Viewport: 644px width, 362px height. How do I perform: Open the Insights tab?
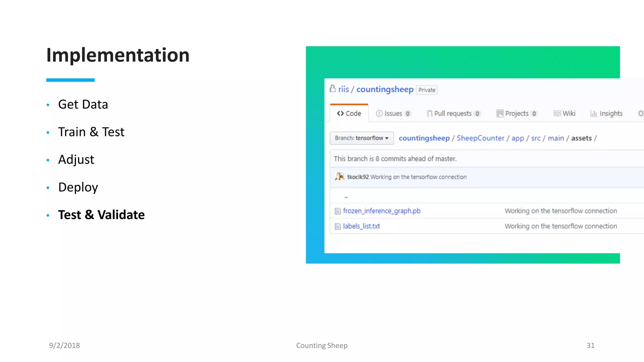pyautogui.click(x=606, y=113)
